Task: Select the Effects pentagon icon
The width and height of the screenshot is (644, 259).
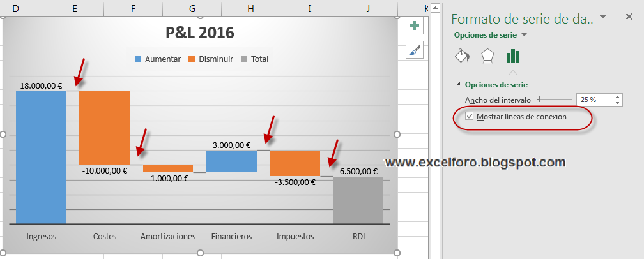Action: tap(487, 56)
